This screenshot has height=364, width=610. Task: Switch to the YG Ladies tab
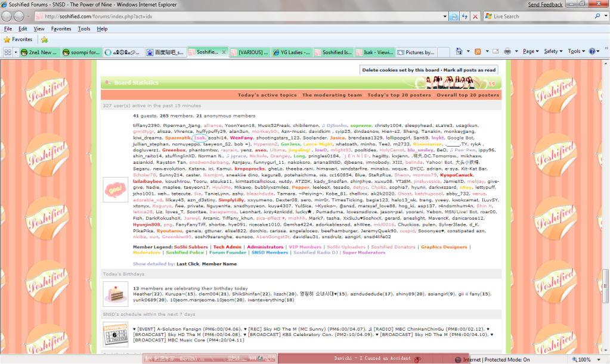click(292, 52)
